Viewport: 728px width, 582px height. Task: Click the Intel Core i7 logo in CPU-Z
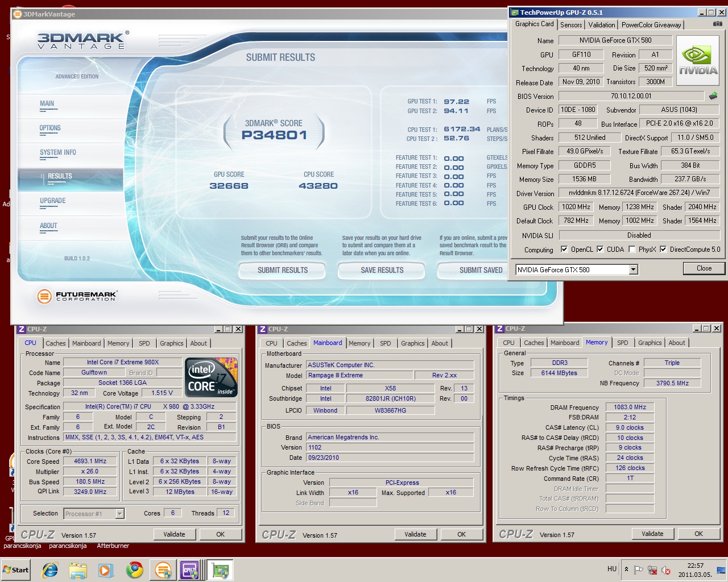[211, 377]
